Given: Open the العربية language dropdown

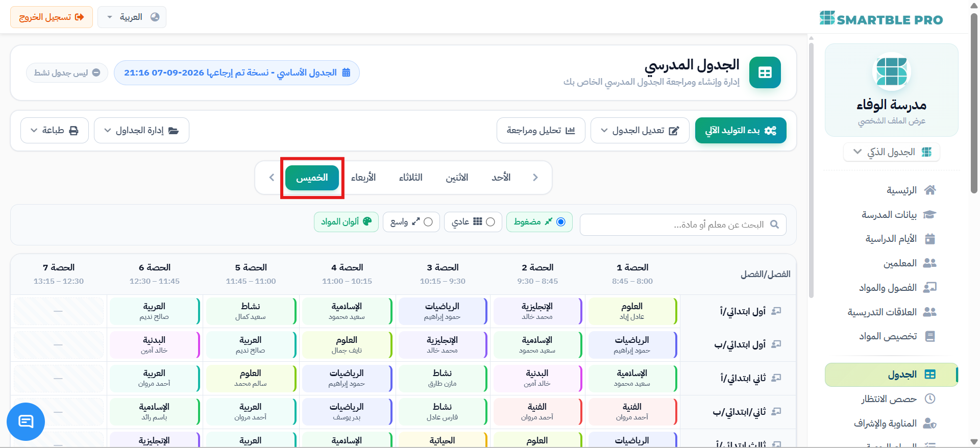Looking at the screenshot, I should [132, 17].
